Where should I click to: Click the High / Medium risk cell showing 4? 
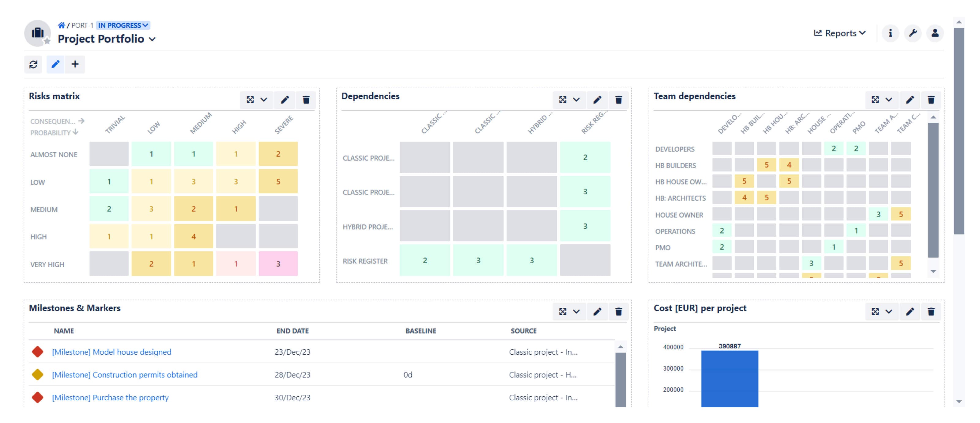click(193, 236)
